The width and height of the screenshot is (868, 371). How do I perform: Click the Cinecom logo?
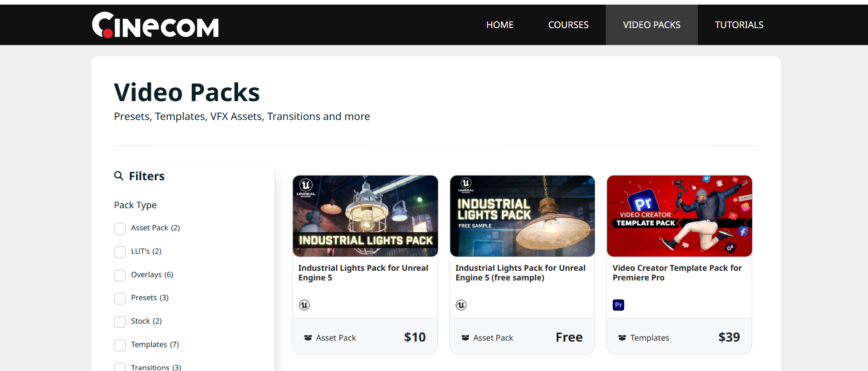155,25
